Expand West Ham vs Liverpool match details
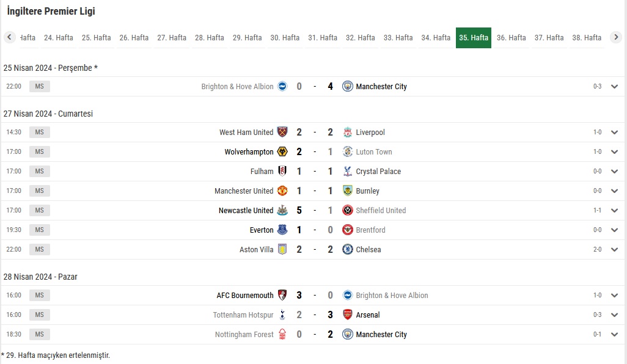Viewport: 627px width, 364px height. 615,133
